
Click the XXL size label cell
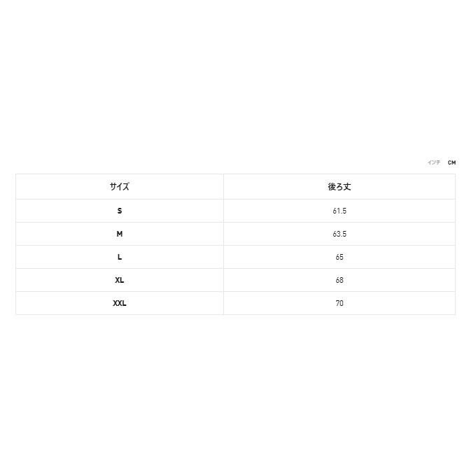click(120, 303)
